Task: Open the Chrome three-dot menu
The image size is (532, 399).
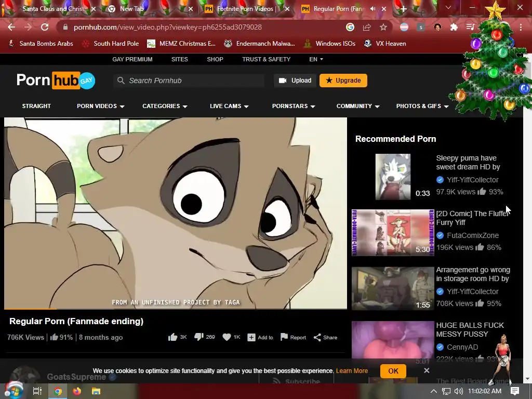Action: tap(521, 27)
